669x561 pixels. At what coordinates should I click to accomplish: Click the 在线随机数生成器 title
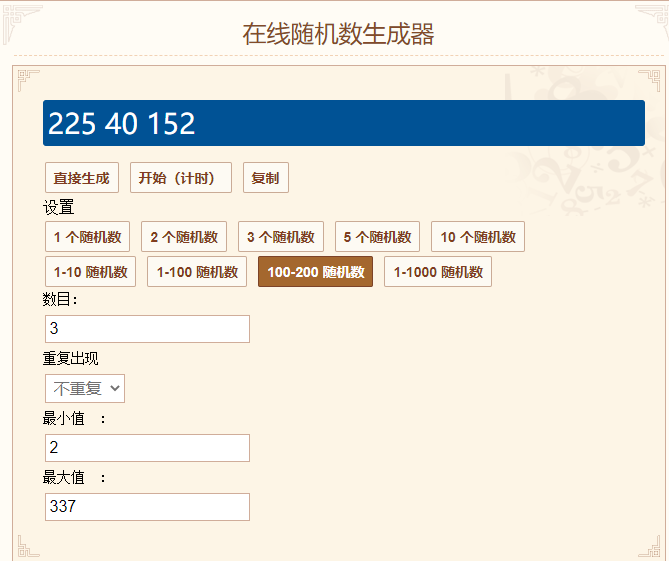(x=338, y=34)
